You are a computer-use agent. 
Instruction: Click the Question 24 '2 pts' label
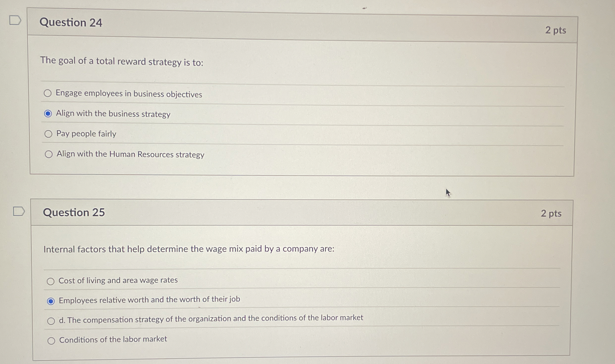click(x=556, y=30)
